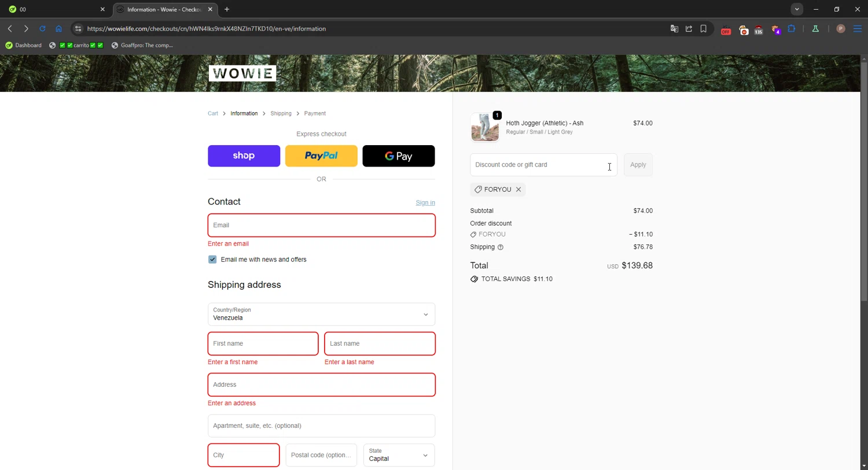Select the Information breadcrumb step
Screen dimensions: 868x470
coord(244,113)
